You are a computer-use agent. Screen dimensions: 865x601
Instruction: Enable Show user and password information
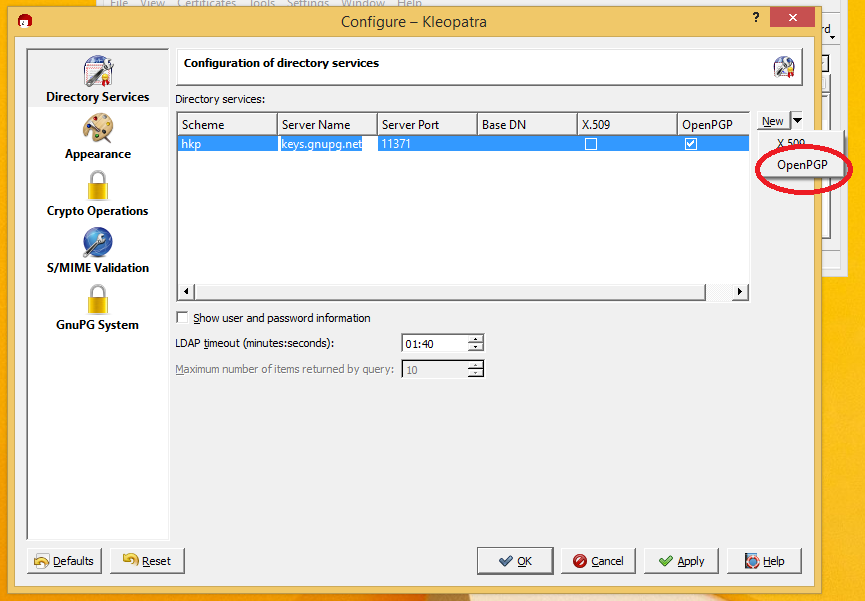(181, 318)
